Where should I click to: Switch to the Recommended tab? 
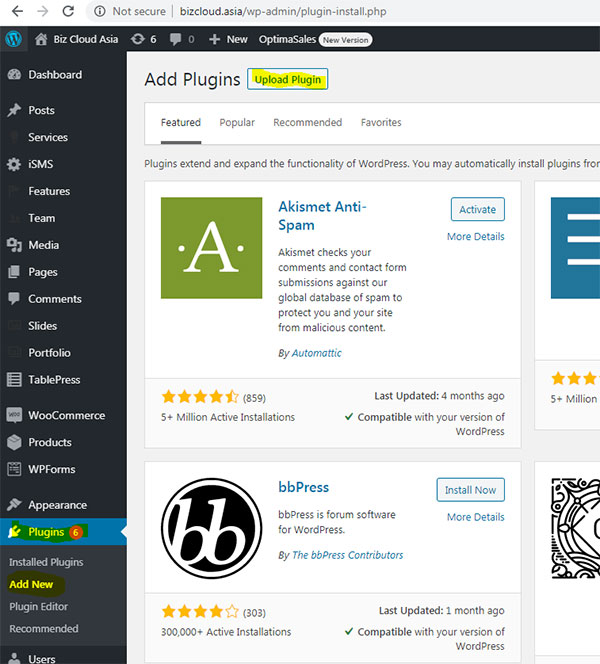[x=307, y=122]
